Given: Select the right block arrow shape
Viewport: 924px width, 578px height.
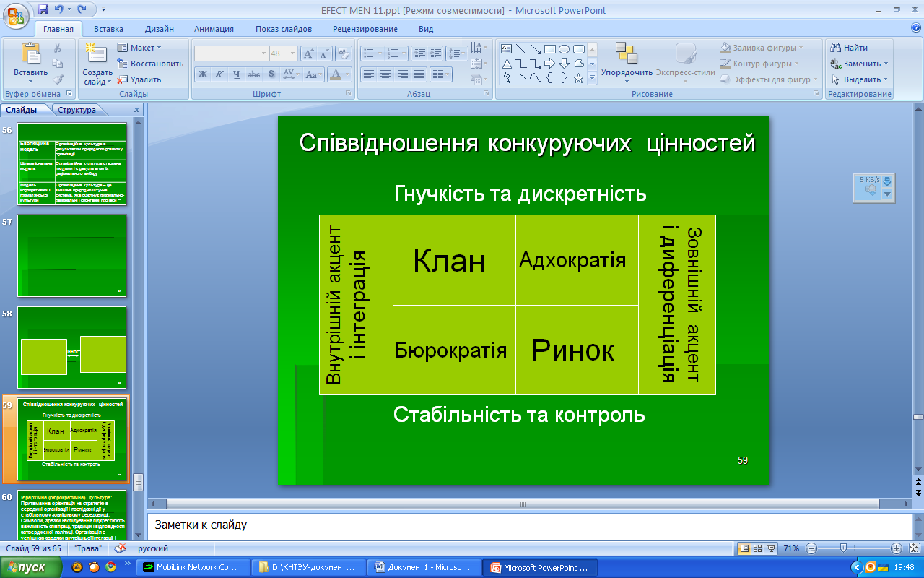Looking at the screenshot, I should coord(550,64).
